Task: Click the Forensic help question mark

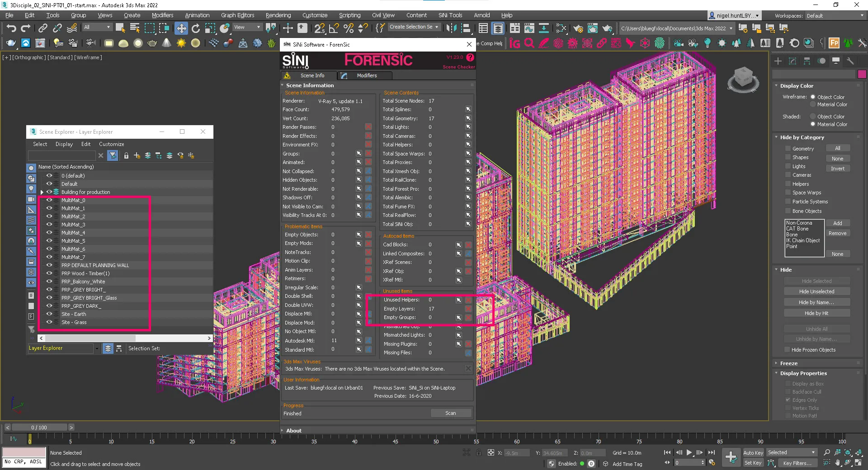Action: (x=470, y=57)
